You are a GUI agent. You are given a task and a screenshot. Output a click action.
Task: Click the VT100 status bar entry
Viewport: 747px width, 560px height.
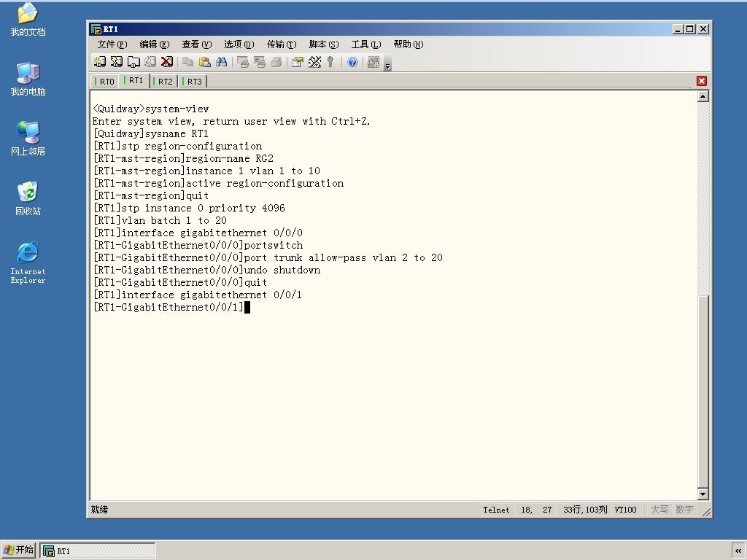pos(625,510)
